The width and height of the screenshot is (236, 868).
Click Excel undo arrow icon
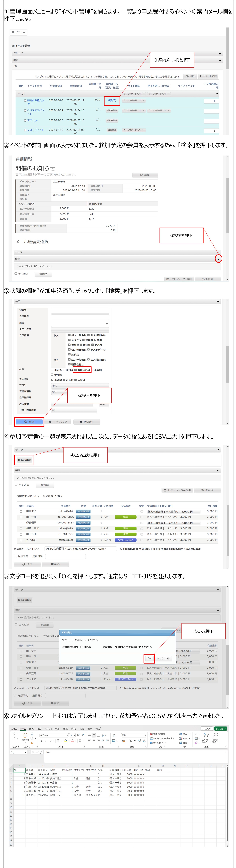14,734
